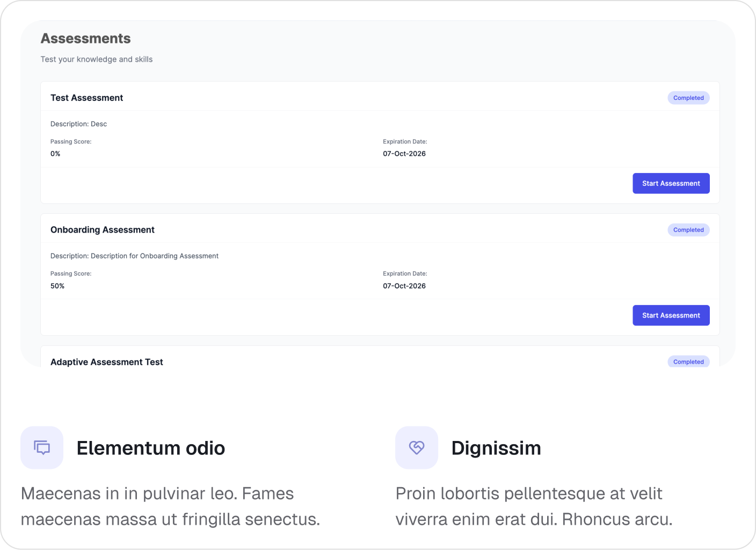Click the Completed badge on Test Assessment
The image size is (756, 550).
tap(688, 98)
